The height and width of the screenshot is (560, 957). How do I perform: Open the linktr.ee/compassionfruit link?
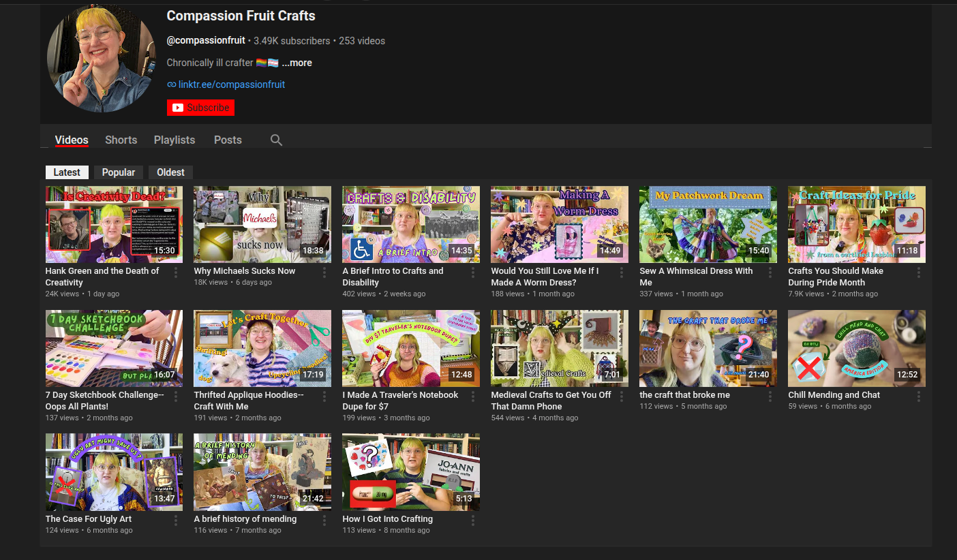click(x=232, y=84)
